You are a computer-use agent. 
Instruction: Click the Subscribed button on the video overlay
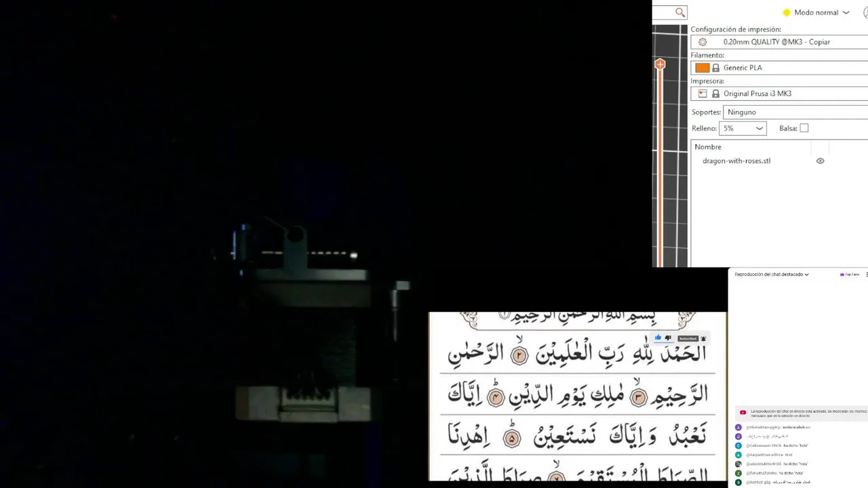[x=688, y=338]
